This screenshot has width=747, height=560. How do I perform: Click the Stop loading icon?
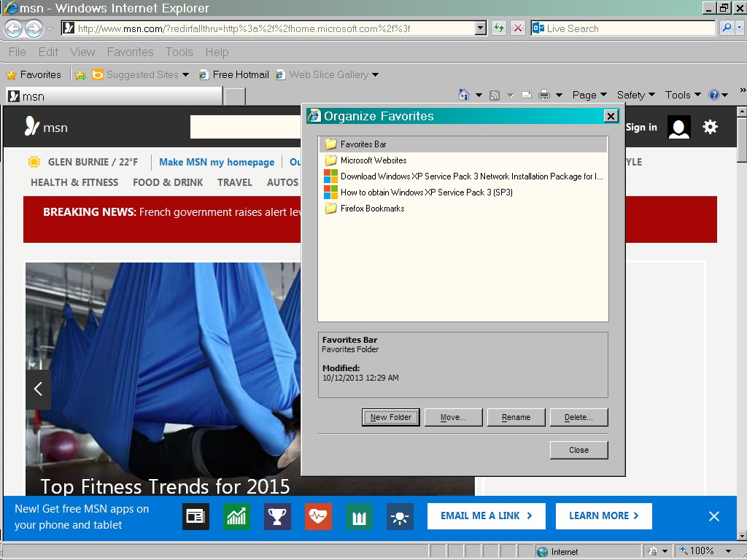coord(518,28)
